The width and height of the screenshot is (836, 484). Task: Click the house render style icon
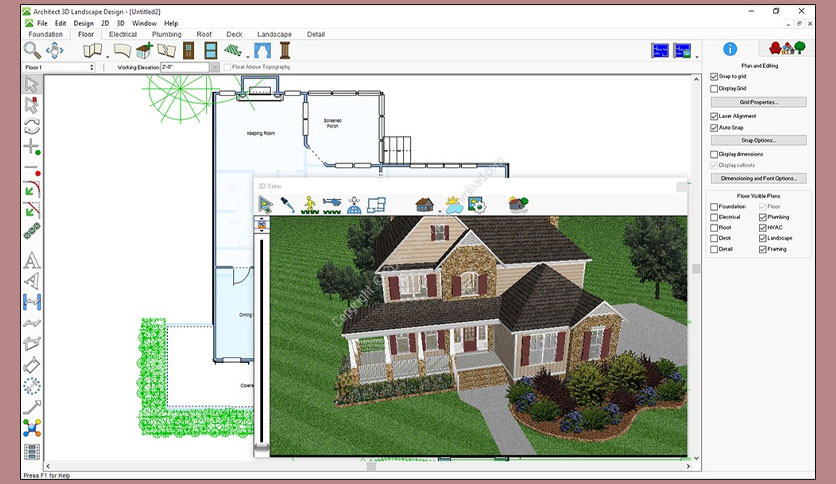[424, 205]
